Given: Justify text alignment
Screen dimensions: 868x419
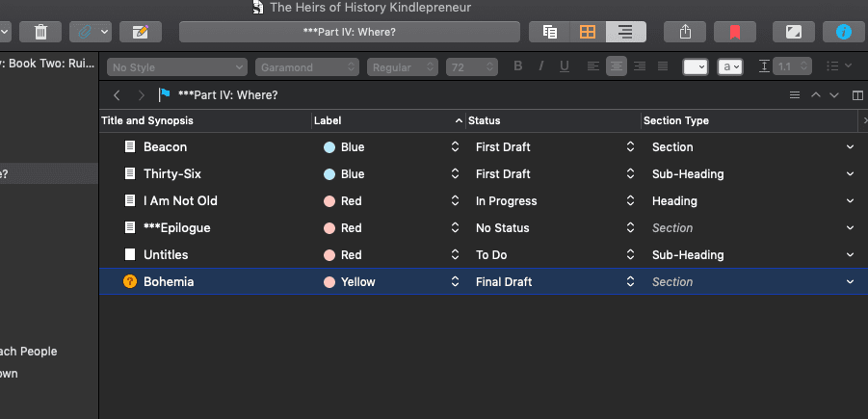Looking at the screenshot, I should coord(663,66).
